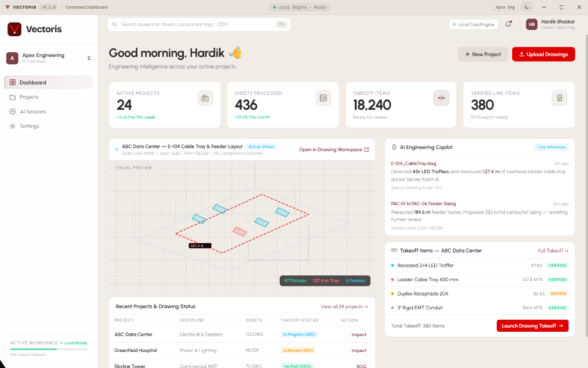Viewport: 588px width, 368px height.
Task: Click the HB user avatar
Action: (x=532, y=24)
